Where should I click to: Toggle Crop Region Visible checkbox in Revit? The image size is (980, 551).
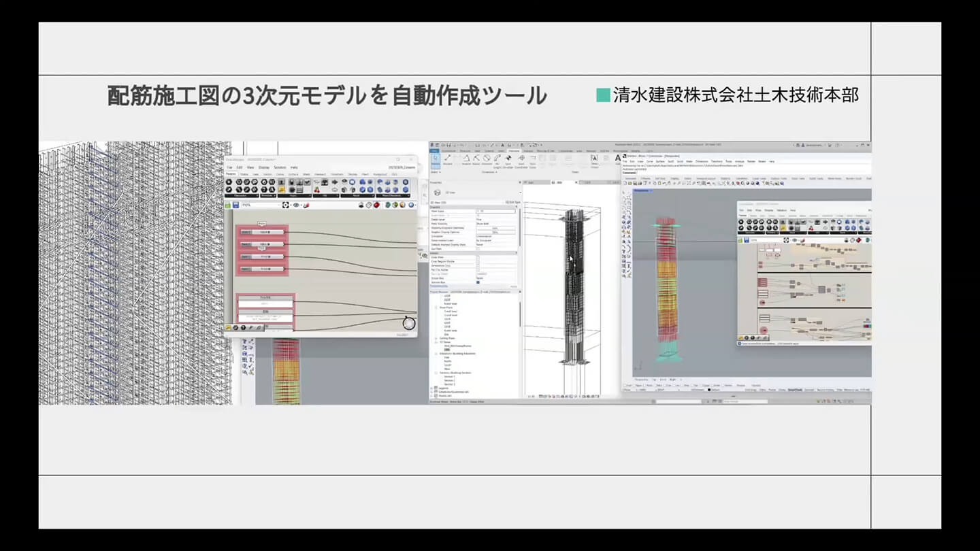click(478, 261)
